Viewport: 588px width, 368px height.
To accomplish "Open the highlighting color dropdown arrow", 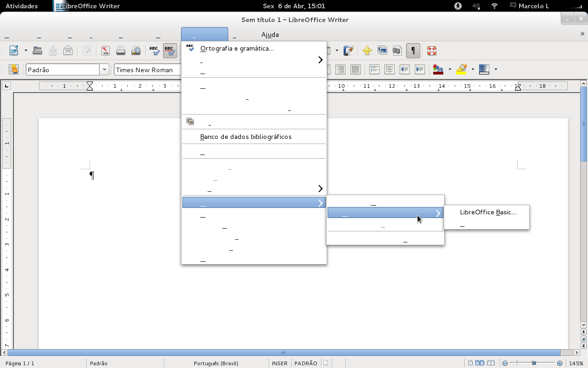I will click(x=473, y=69).
